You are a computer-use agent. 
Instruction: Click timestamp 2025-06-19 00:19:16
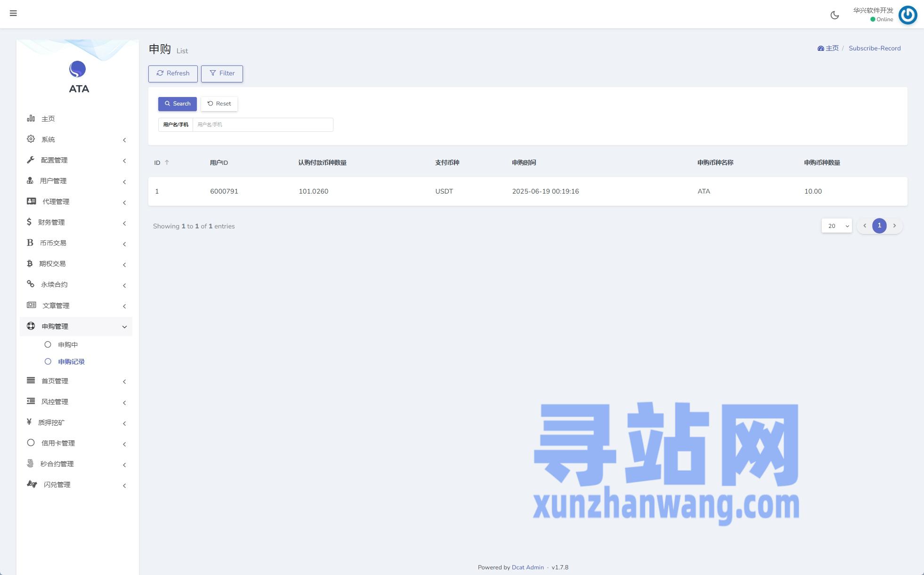(545, 191)
